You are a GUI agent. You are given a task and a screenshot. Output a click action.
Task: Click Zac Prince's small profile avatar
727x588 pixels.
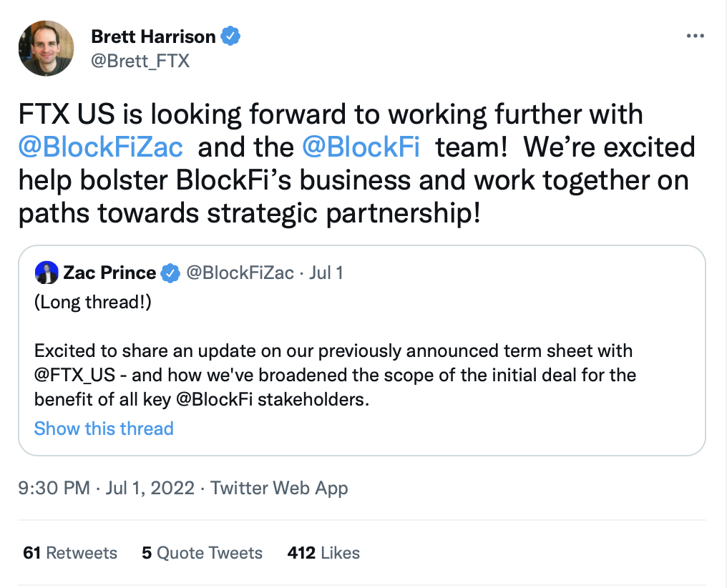[47, 273]
